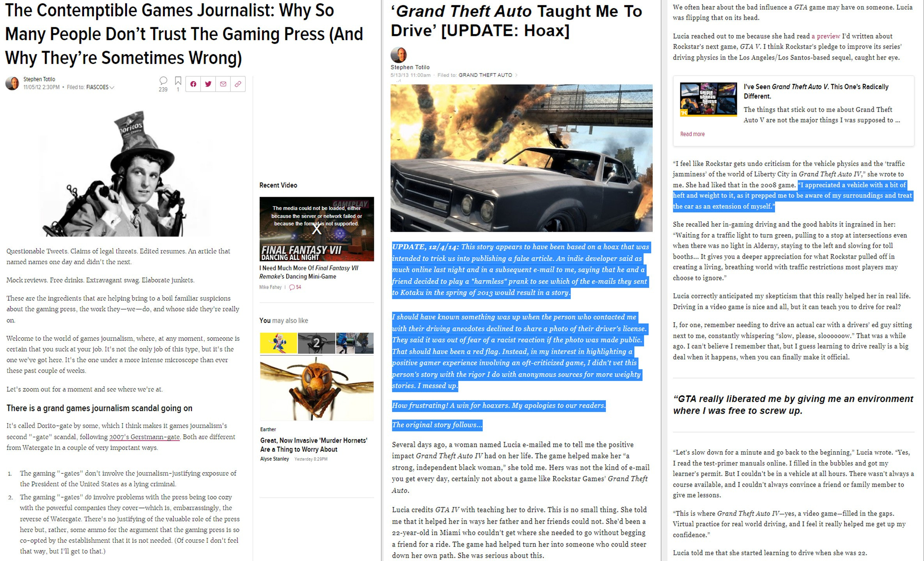Share article via Facebook icon
Viewport: 924px width, 561px height.
(193, 84)
